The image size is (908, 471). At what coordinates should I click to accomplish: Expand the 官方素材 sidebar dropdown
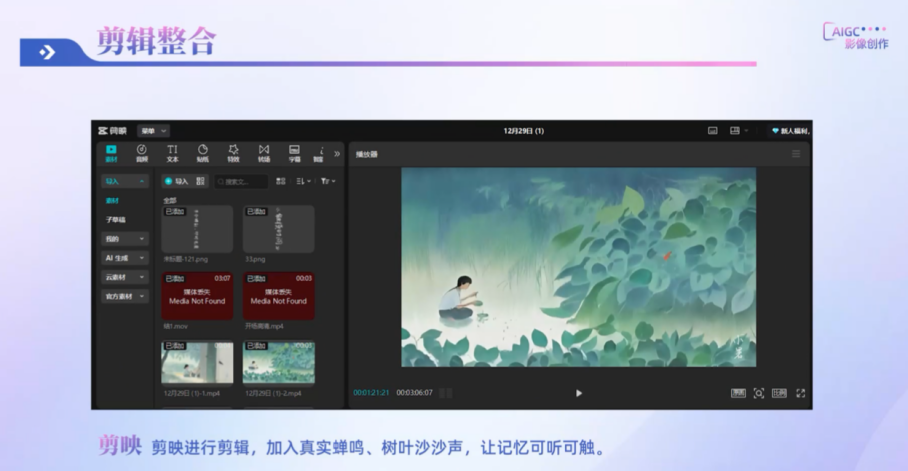click(x=125, y=296)
